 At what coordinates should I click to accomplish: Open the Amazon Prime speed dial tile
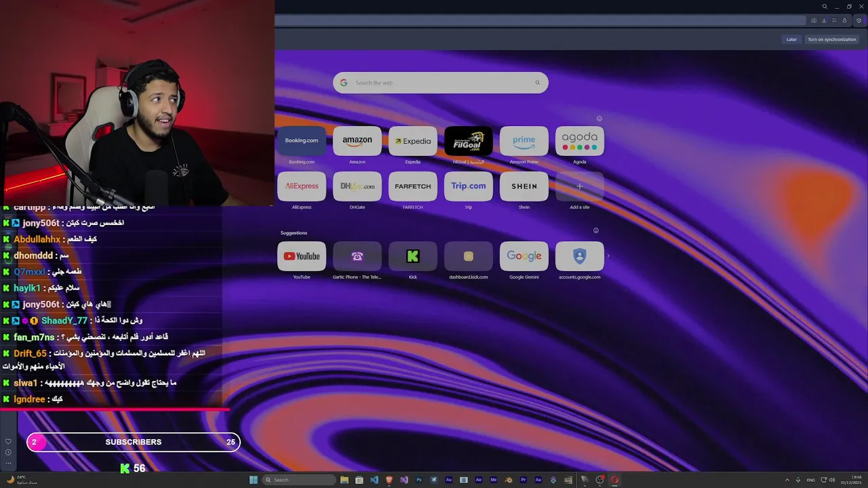point(524,141)
